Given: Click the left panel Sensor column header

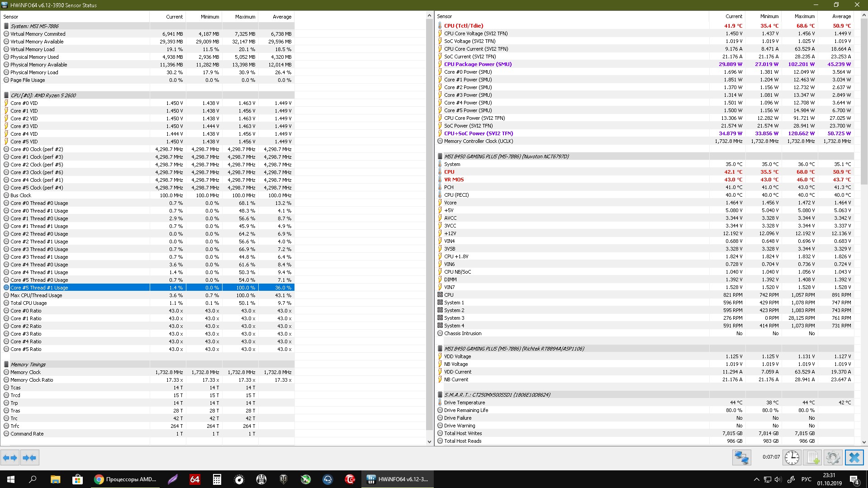Looking at the screenshot, I should (75, 17).
